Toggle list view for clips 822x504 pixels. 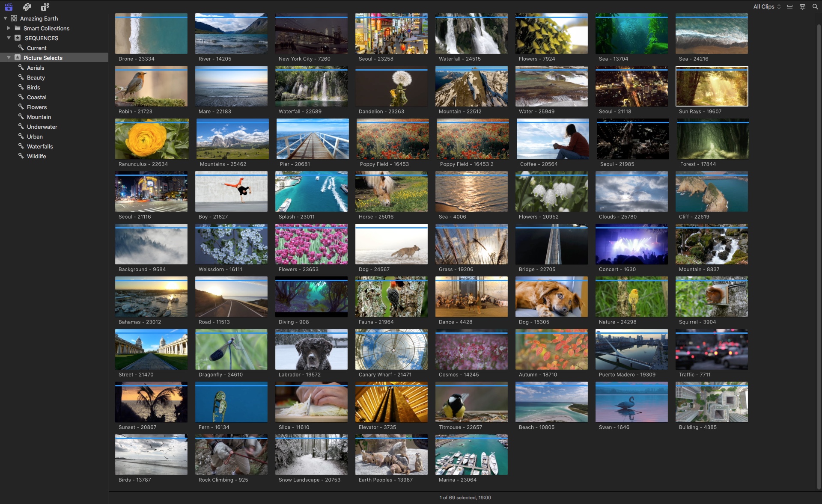pos(790,7)
